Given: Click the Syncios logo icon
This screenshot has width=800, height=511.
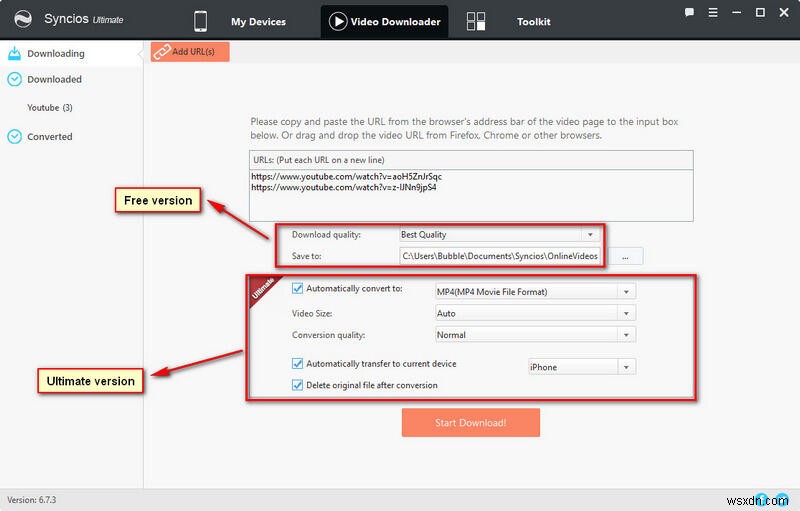Looking at the screenshot, I should pyautogui.click(x=23, y=19).
